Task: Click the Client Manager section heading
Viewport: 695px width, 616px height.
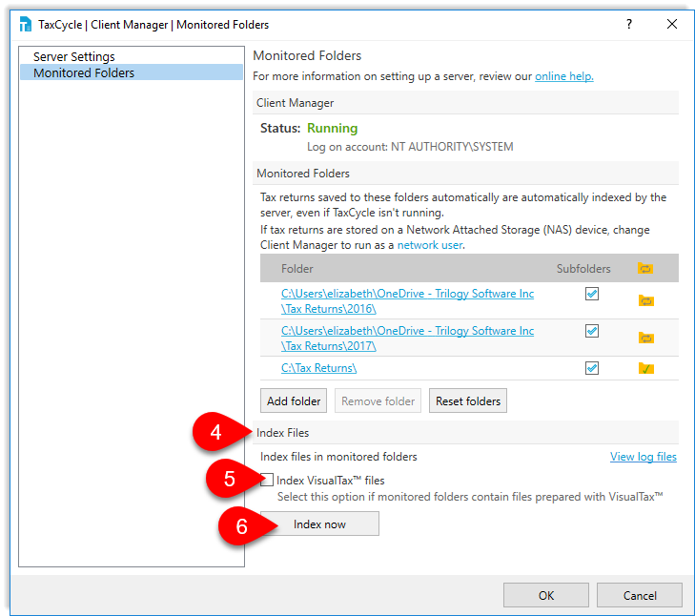Action: pyautogui.click(x=296, y=103)
